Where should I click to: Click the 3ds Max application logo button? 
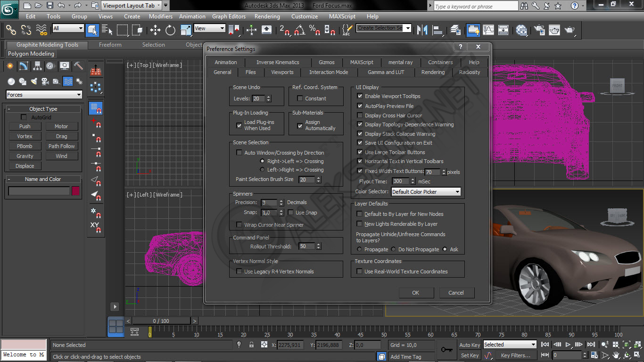9,9
